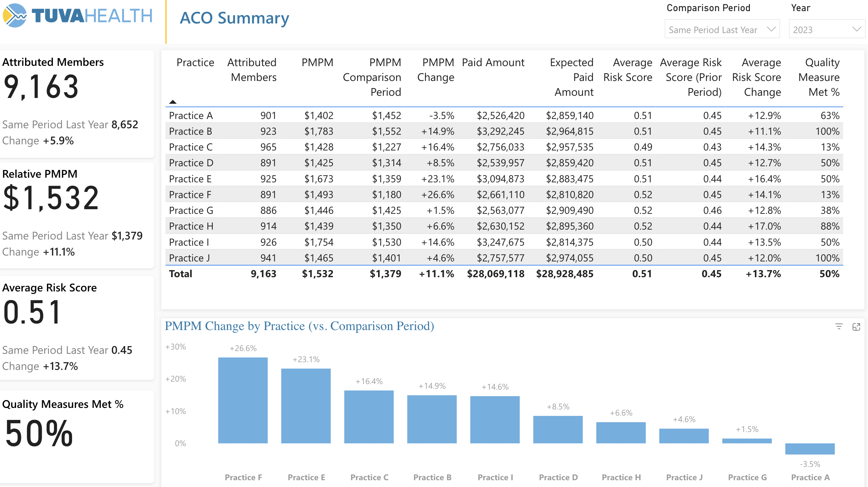Select the Practice F bar
868x487 pixels.
243,400
